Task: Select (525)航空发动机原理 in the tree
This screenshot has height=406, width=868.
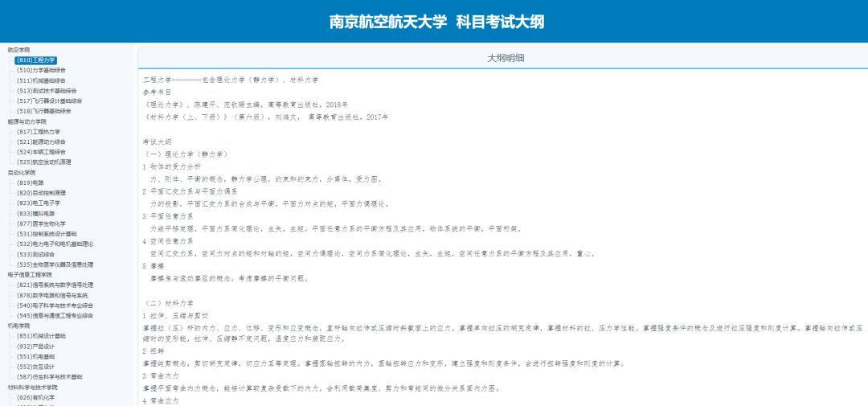Action: pos(43,162)
